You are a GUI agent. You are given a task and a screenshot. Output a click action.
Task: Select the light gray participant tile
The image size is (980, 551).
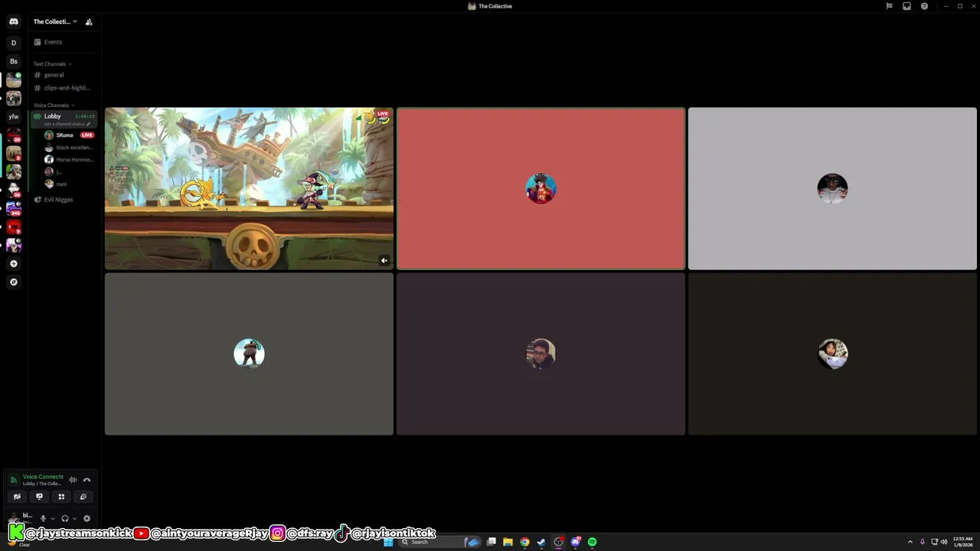(x=832, y=189)
